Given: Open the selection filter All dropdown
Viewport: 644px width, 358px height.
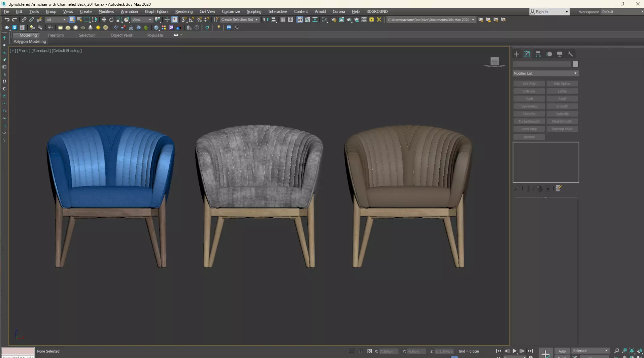Looking at the screenshot, I should click(56, 20).
